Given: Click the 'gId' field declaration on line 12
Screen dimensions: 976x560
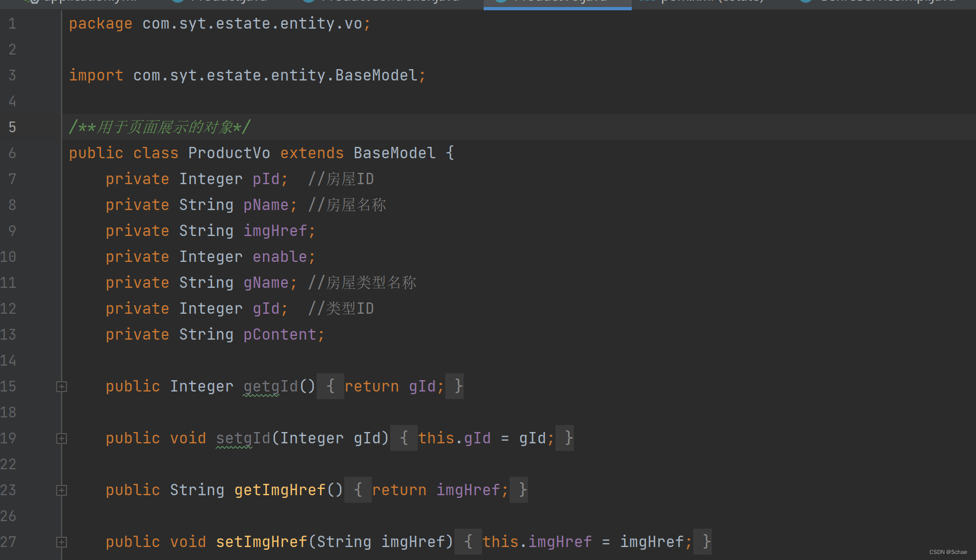Looking at the screenshot, I should (x=266, y=309).
